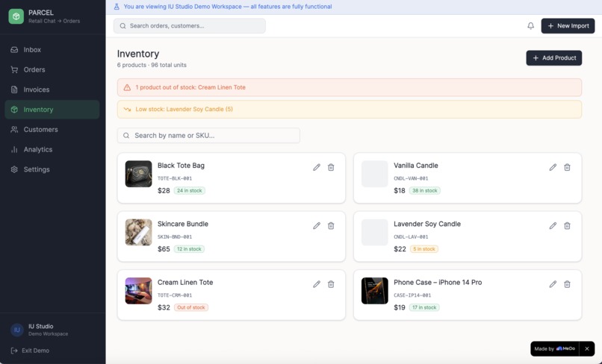Click the low stock trend-down icon
Screen dimensions: 602x364
point(127,110)
